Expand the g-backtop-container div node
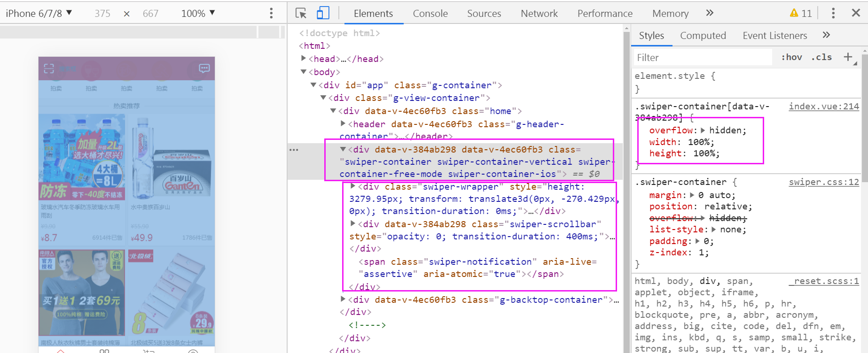The height and width of the screenshot is (353, 868). (x=343, y=299)
